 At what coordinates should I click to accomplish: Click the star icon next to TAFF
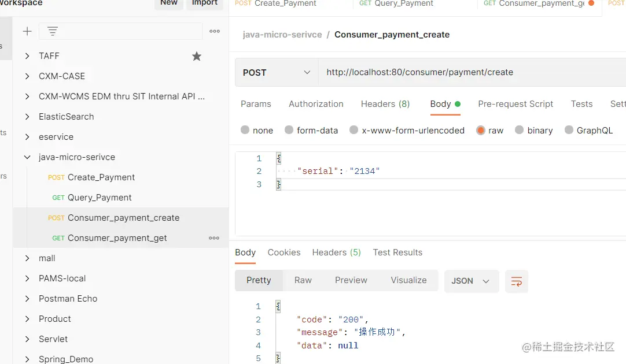pos(197,56)
